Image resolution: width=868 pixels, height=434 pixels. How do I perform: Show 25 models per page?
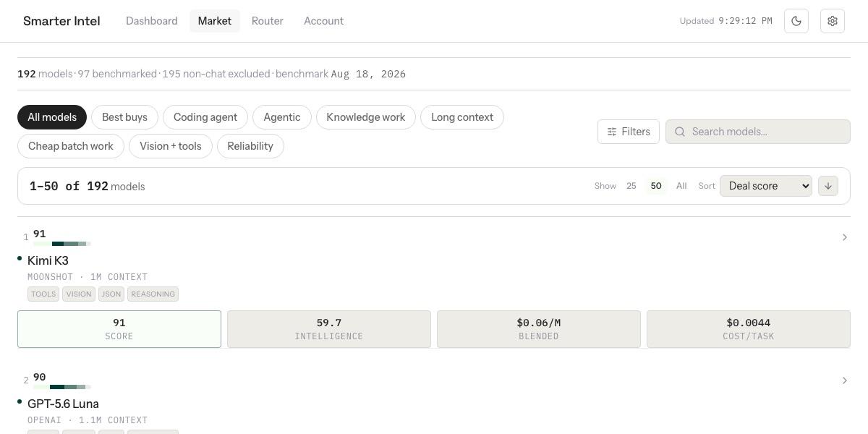631,186
